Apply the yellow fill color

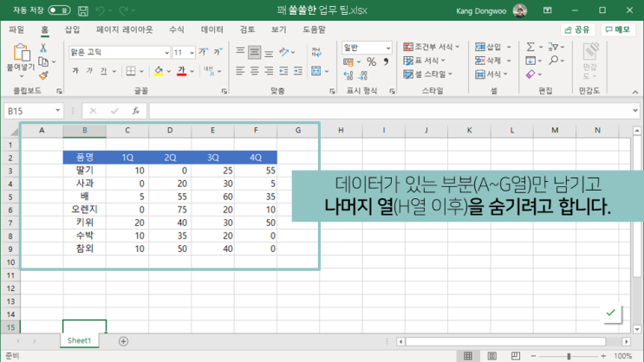pos(158,71)
